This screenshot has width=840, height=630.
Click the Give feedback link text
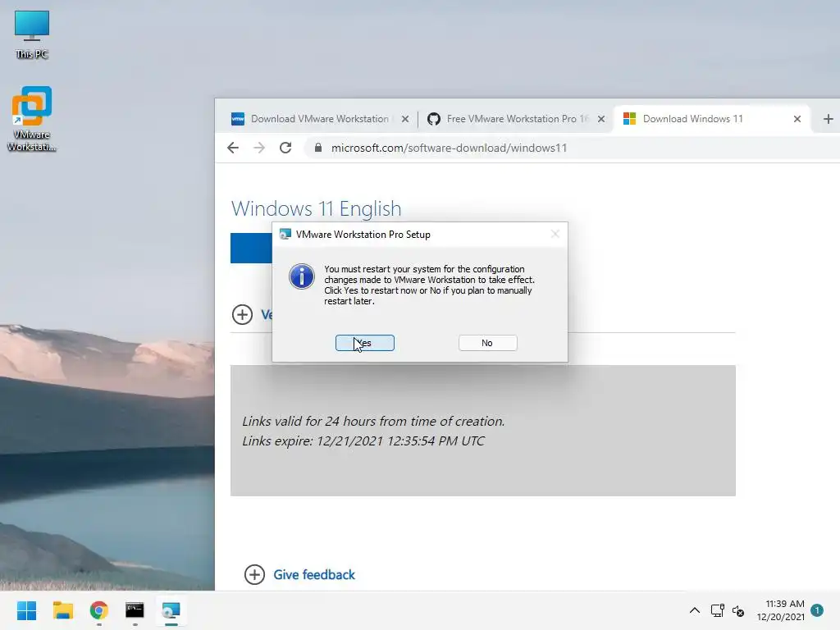tap(314, 575)
